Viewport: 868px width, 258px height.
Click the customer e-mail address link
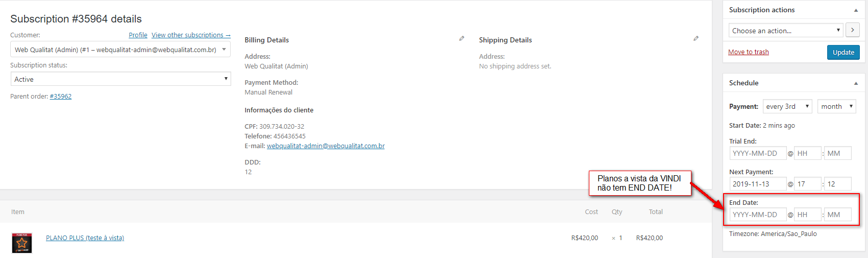click(326, 146)
